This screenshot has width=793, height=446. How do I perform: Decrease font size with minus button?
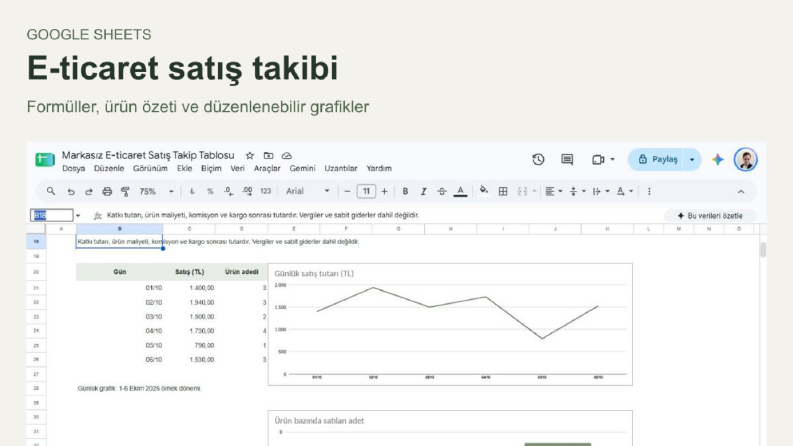(347, 191)
